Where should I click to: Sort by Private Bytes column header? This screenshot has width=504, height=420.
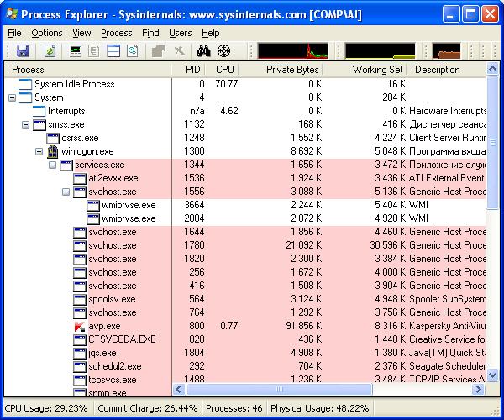(281, 70)
